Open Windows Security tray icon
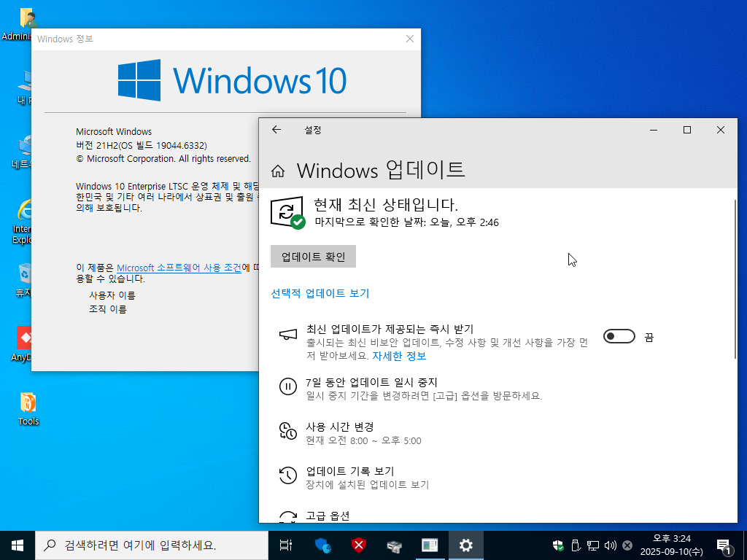Screen dimensions: 747x560 click(558, 545)
